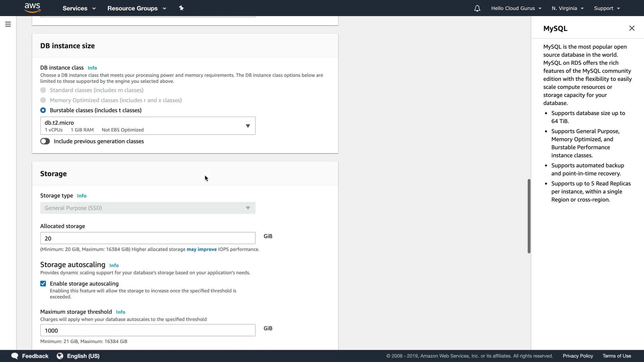Viewport: 644px width, 362px height.
Task: Uncheck Enable storage autoscaling checkbox
Action: pyautogui.click(x=43, y=284)
